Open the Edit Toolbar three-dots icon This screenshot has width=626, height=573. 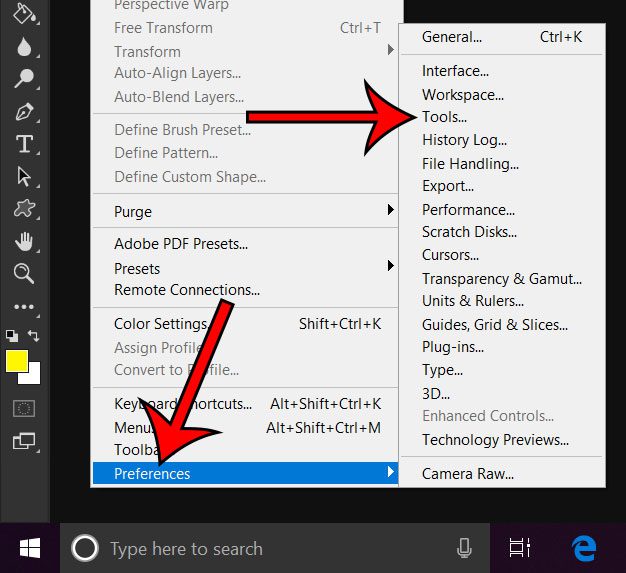(24, 307)
